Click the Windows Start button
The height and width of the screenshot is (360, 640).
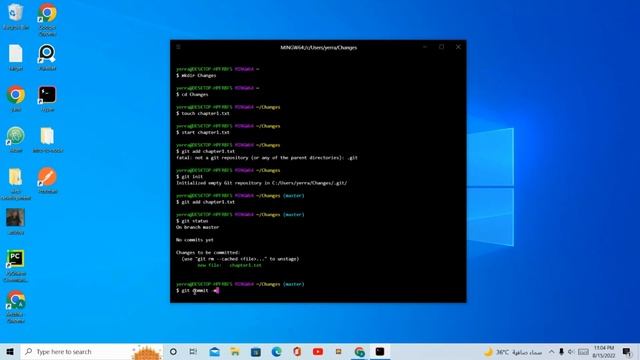[x=10, y=351]
